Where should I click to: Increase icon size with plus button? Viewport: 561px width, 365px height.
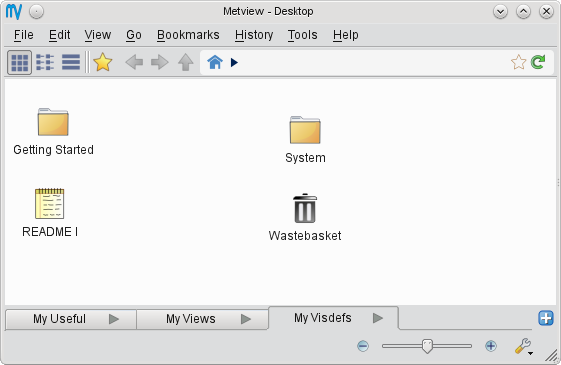tap(491, 346)
